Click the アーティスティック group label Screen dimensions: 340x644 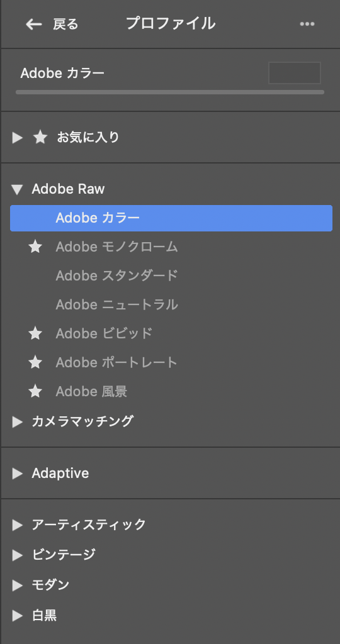click(89, 525)
